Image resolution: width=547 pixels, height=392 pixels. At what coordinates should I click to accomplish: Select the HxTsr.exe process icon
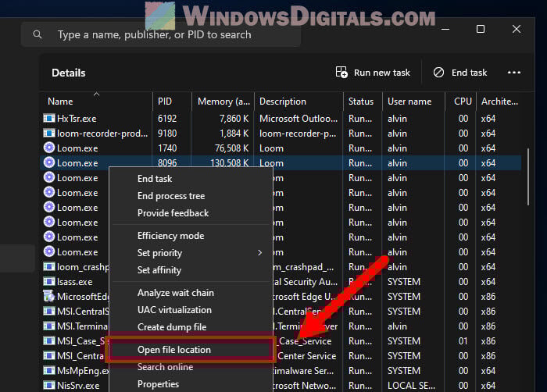tap(48, 118)
